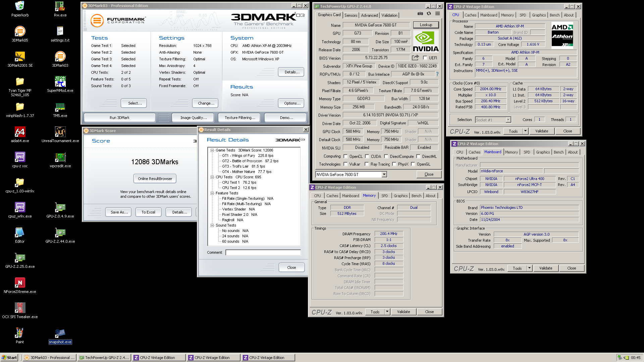Toggle the Vulkan checkbox in GPU-Z
This screenshot has width=644, height=362.
pos(345,164)
